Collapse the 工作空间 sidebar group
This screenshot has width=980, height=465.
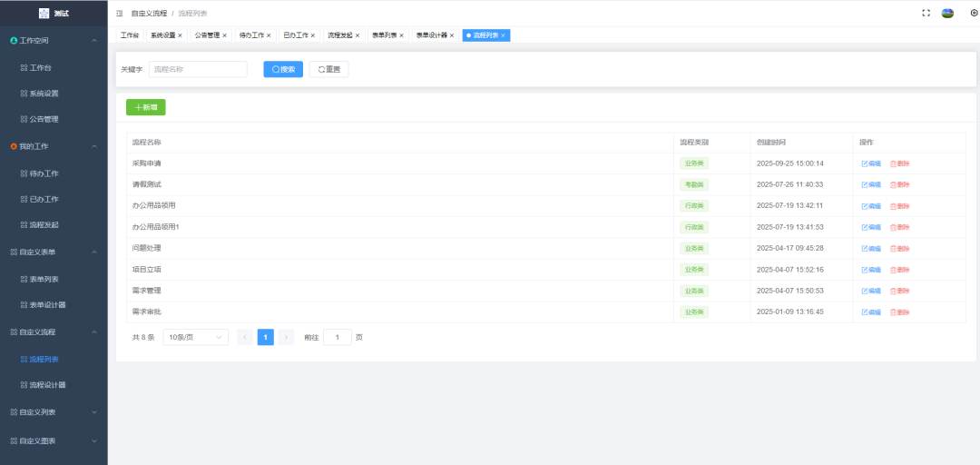pyautogui.click(x=94, y=41)
